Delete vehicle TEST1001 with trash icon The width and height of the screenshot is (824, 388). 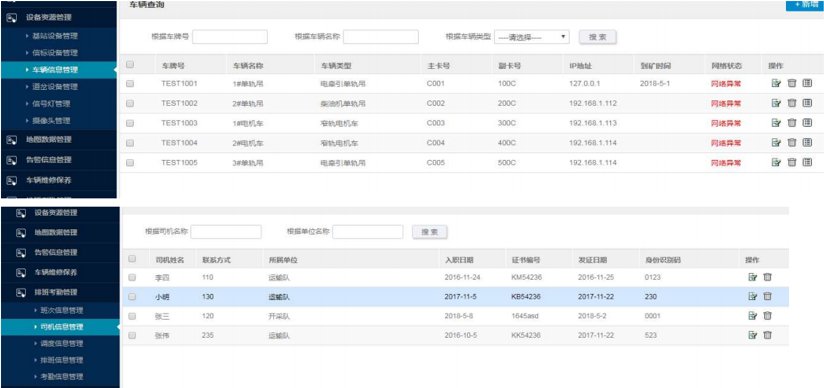(x=792, y=83)
